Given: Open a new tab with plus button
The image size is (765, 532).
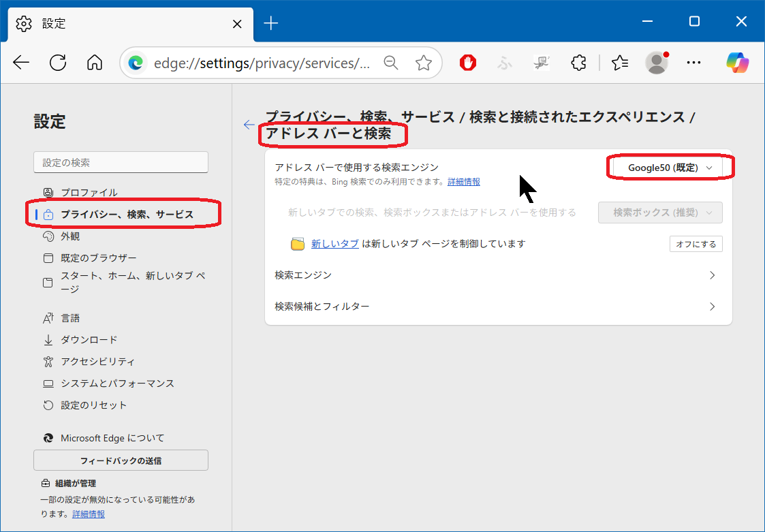Looking at the screenshot, I should click(x=271, y=23).
